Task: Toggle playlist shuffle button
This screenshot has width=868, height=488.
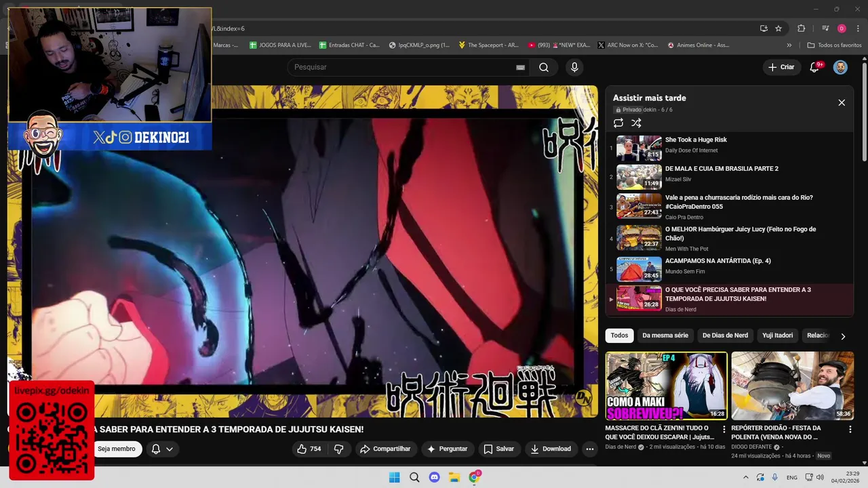Action: tap(636, 123)
